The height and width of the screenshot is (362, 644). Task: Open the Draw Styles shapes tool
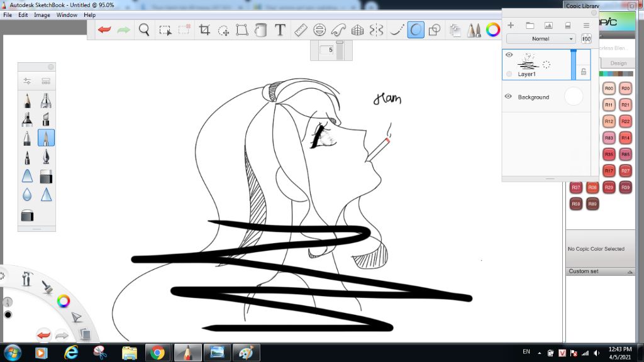(x=435, y=30)
